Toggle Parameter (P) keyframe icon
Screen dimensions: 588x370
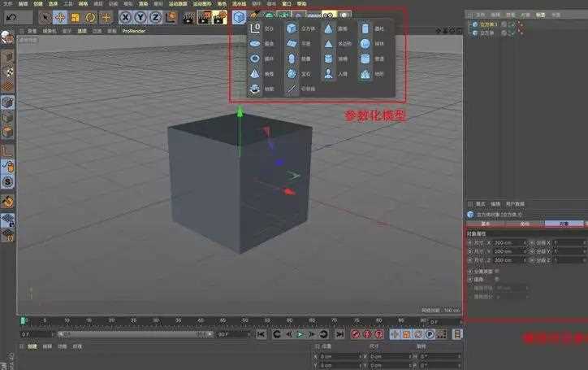(x=430, y=334)
